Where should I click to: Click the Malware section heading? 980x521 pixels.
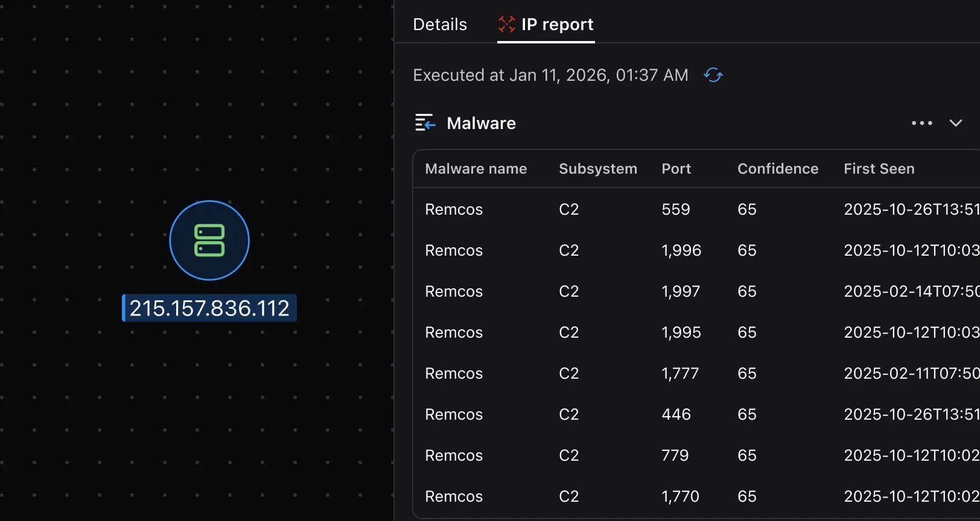(x=481, y=123)
